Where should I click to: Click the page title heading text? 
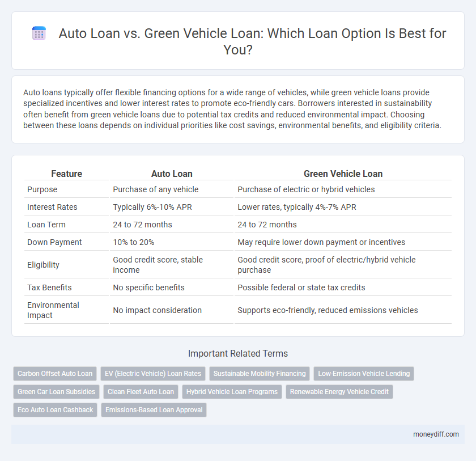click(x=252, y=41)
